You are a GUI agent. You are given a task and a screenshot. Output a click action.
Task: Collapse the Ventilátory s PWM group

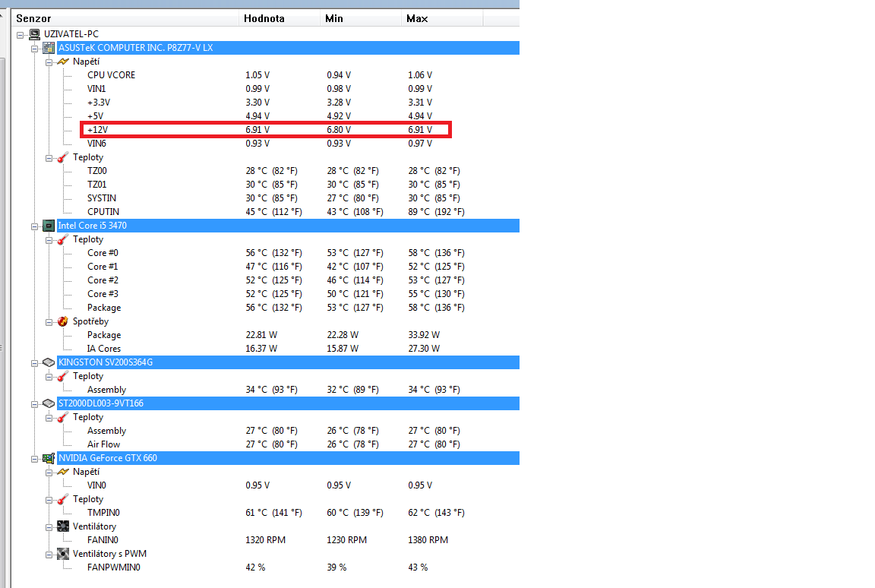click(x=49, y=555)
